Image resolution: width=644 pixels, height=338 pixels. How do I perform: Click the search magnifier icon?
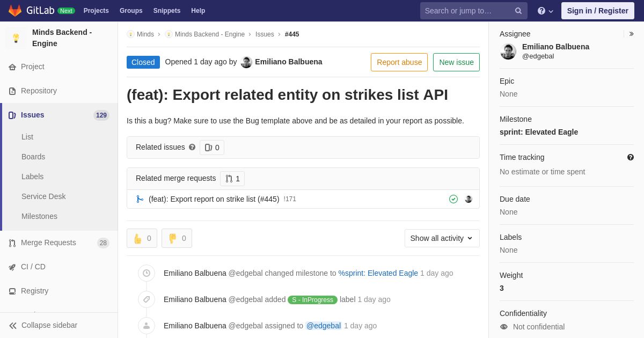[518, 11]
